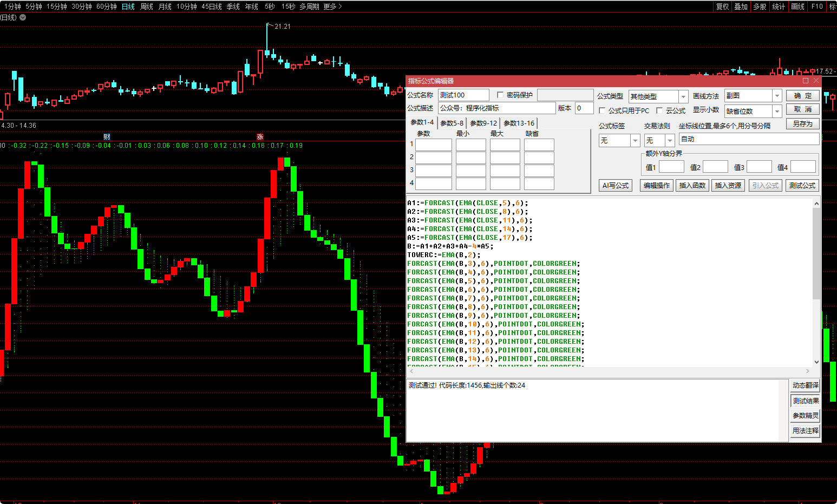Switch to the 参数5-8 tab
This screenshot has height=504, width=837.
(x=452, y=123)
